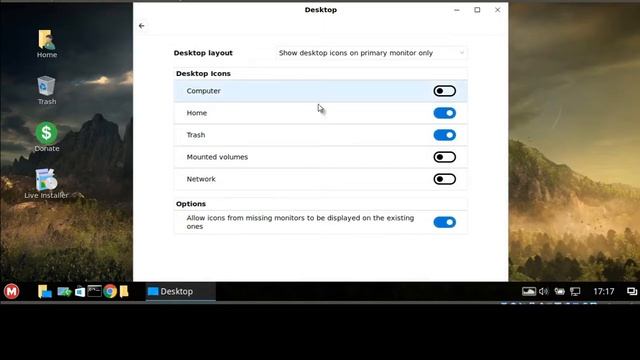Viewport: 640px width, 360px height.
Task: Launch Chrome browser from the taskbar
Action: [110, 291]
